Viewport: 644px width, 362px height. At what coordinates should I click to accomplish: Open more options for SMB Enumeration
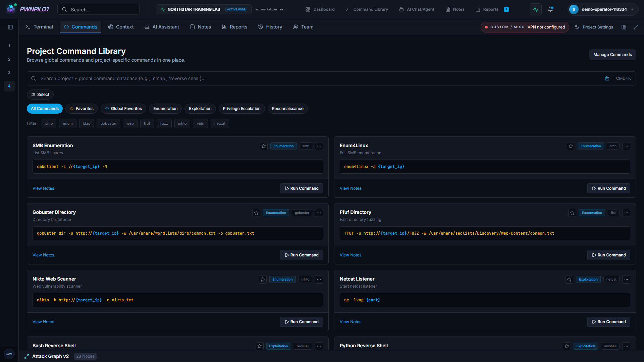point(319,146)
